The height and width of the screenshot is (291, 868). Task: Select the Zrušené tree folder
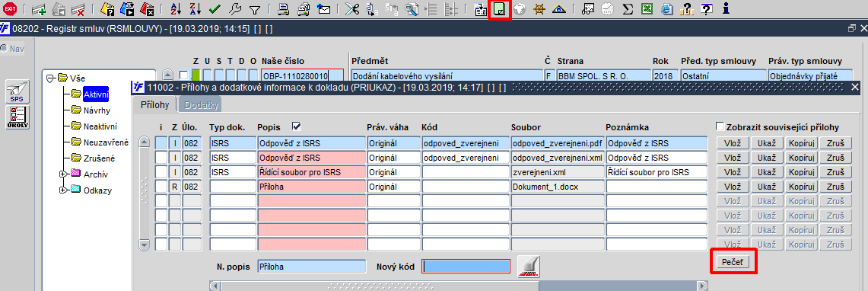point(99,158)
